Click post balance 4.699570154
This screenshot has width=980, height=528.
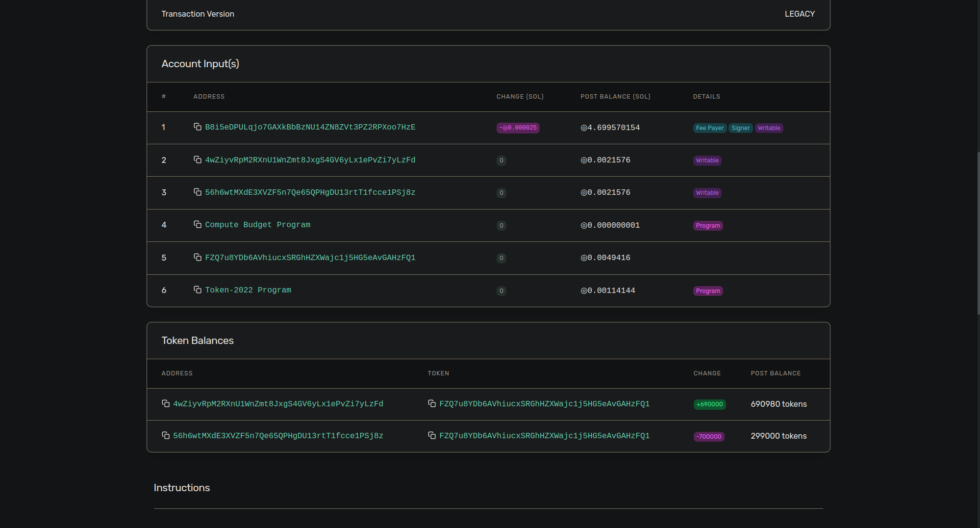pyautogui.click(x=610, y=128)
